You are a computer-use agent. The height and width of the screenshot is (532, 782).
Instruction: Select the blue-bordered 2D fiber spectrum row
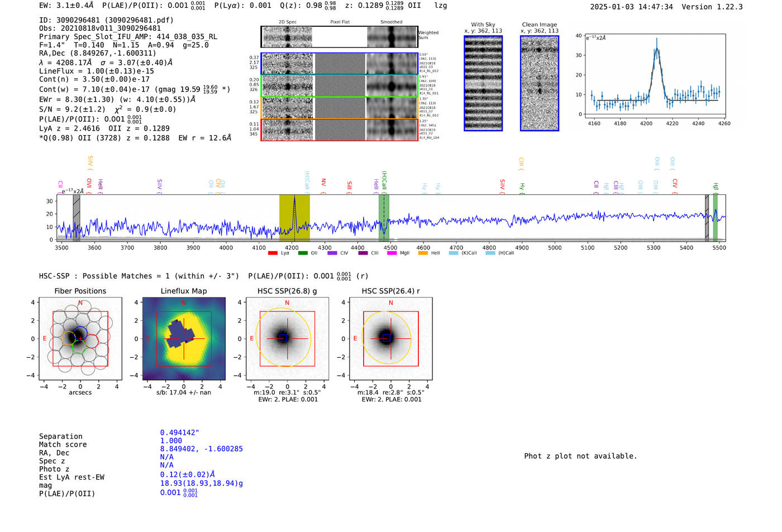point(339,64)
